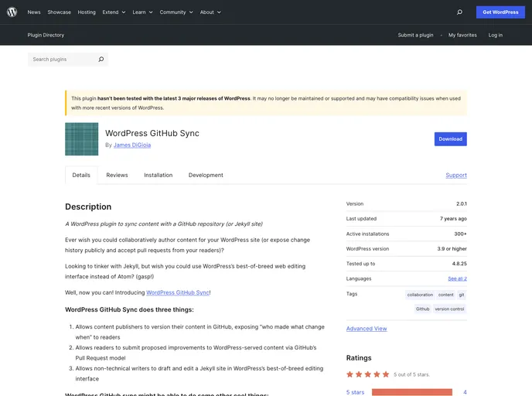Viewport: 532px width, 396px height.
Task: Click the Download button
Action: (451, 139)
